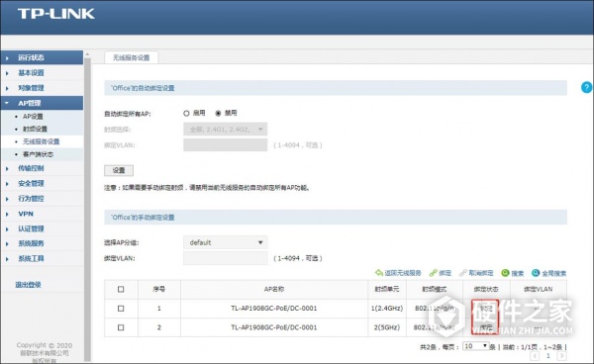Screen dimensions: 594x364
Task: Expand the 认证管理 menu section
Action: [x=42, y=228]
